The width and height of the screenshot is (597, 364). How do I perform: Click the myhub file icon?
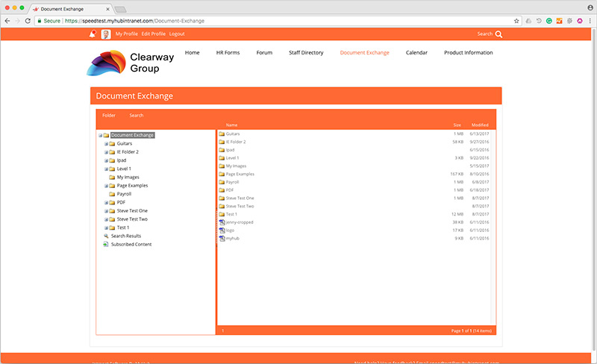point(222,238)
